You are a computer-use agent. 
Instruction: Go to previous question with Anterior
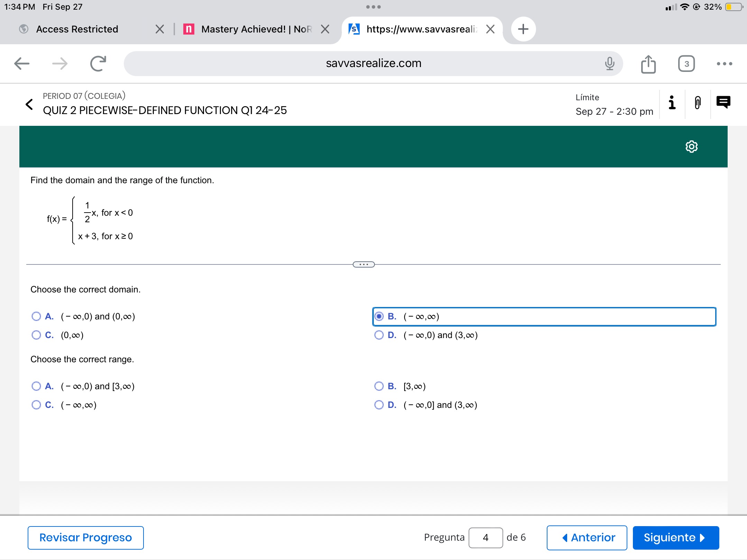587,538
